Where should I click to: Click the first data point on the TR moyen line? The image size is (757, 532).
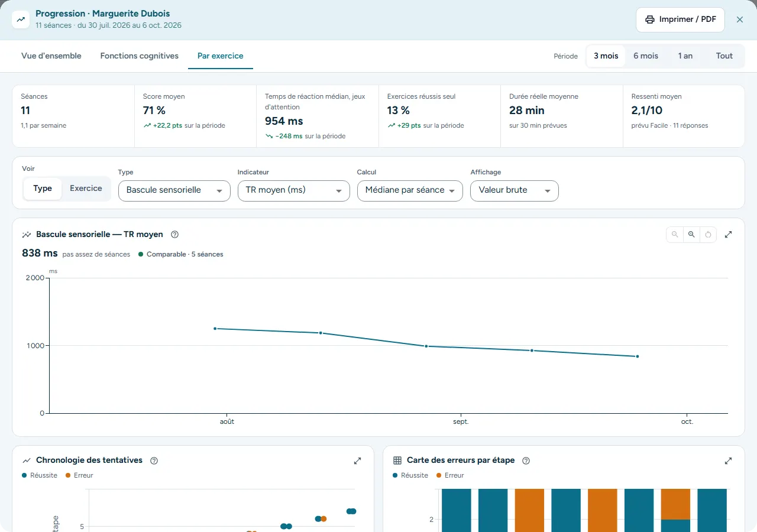(215, 329)
